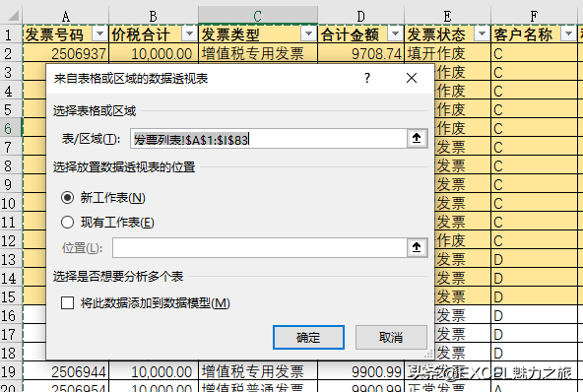This screenshot has height=392, width=583.
Task: Select column C header
Action: coord(258,16)
